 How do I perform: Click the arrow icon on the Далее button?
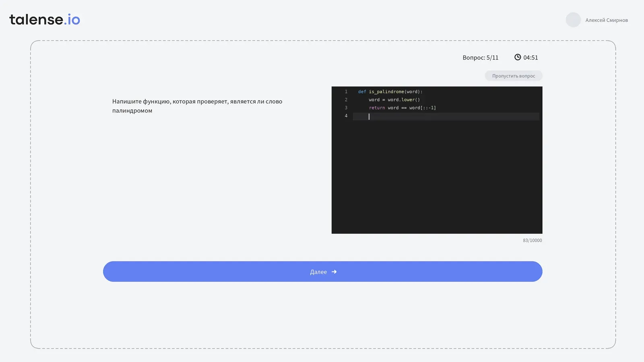334,272
